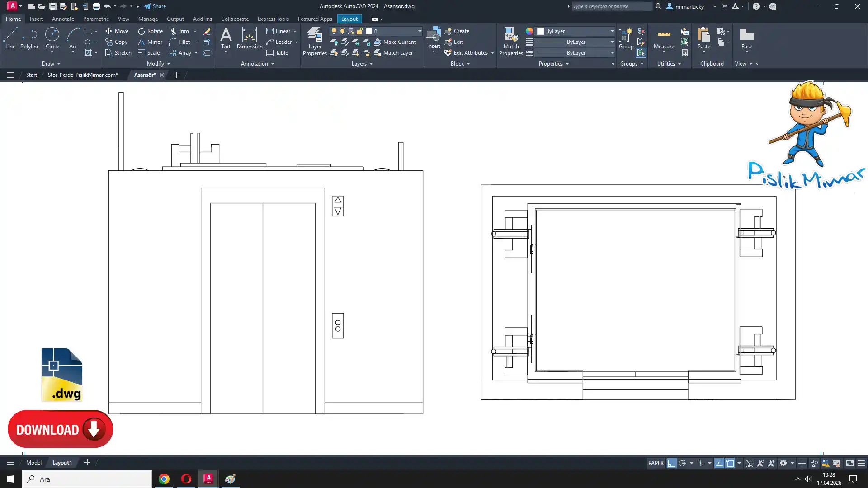Switch to Stor-Perde-PislikMimar.com drawing tab
Viewport: 868px width, 488px height.
pyautogui.click(x=83, y=75)
